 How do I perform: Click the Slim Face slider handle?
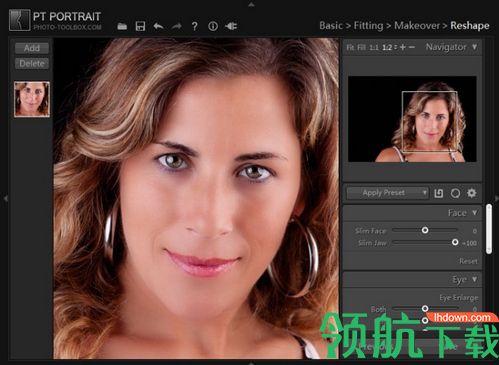425,230
